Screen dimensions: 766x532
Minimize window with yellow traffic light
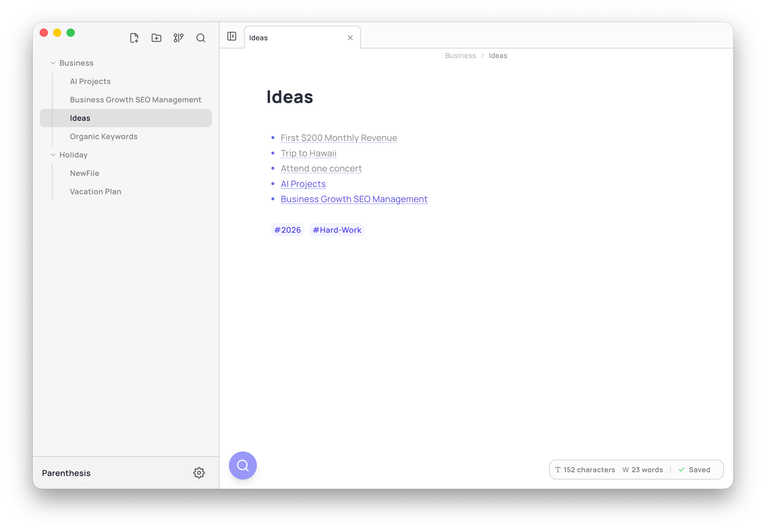click(x=57, y=33)
